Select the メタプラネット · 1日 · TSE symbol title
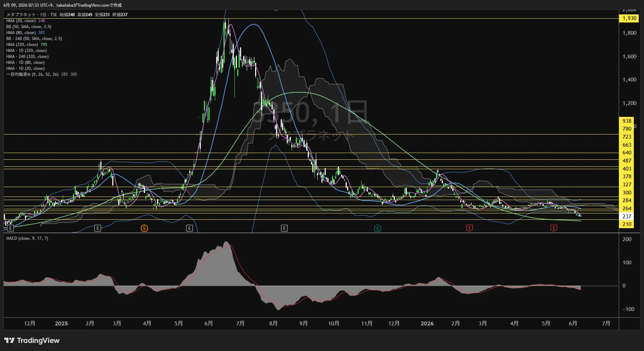Image resolution: width=644 pixels, height=351 pixels. [32, 15]
